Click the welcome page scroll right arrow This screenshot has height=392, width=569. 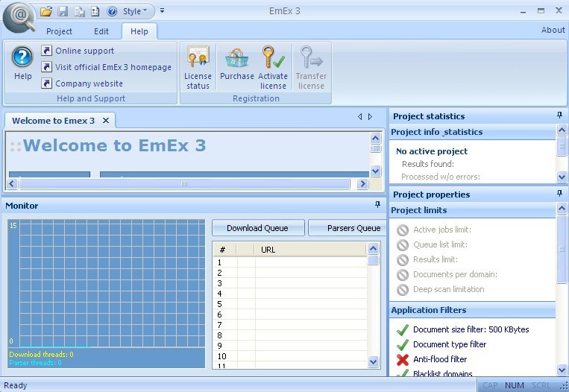pos(362,184)
